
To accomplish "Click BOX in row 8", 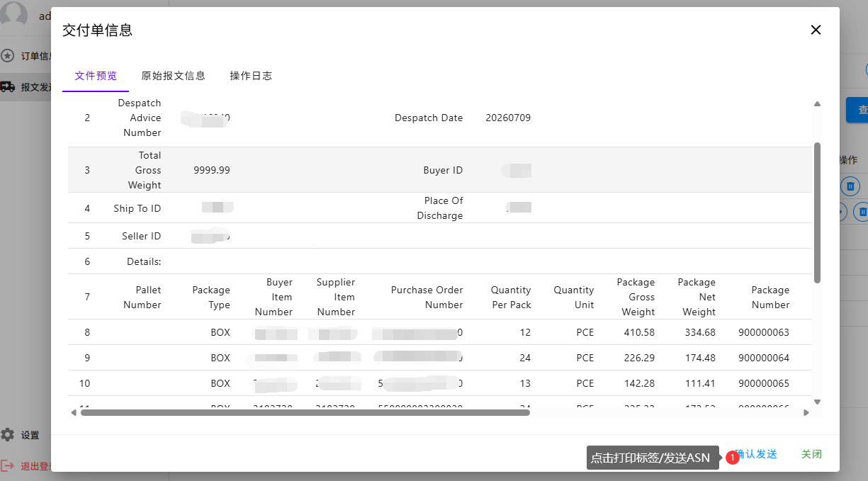I will tap(220, 332).
